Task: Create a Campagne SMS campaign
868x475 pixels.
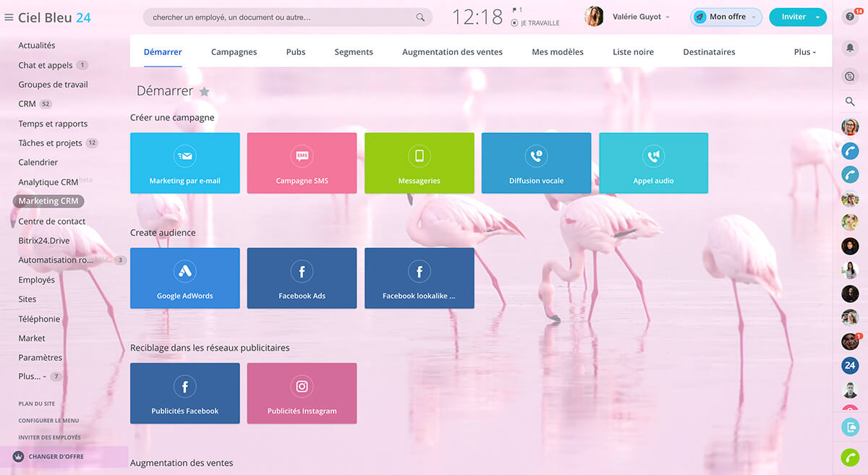Action: tap(302, 163)
